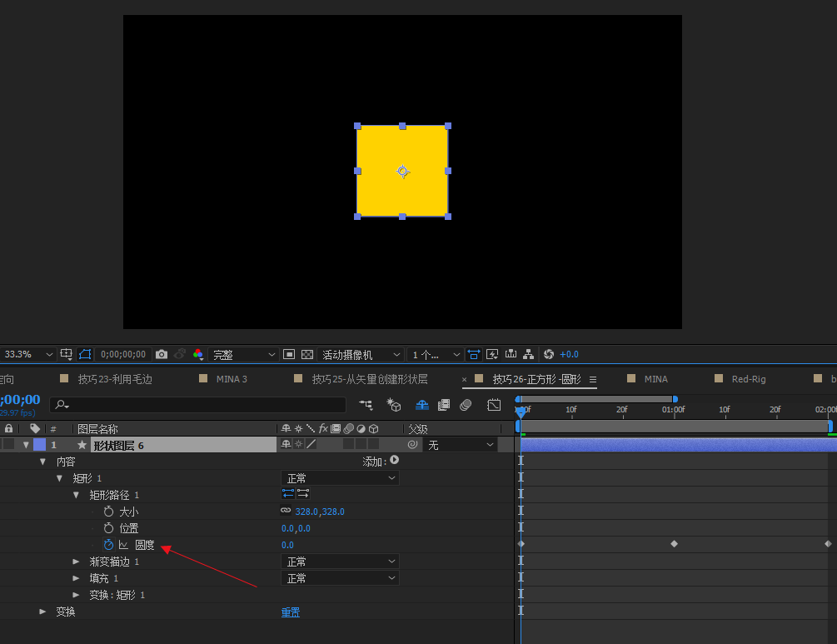The image size is (837, 644).
Task: Toggle the stopwatch for 大小
Action: pyautogui.click(x=108, y=512)
